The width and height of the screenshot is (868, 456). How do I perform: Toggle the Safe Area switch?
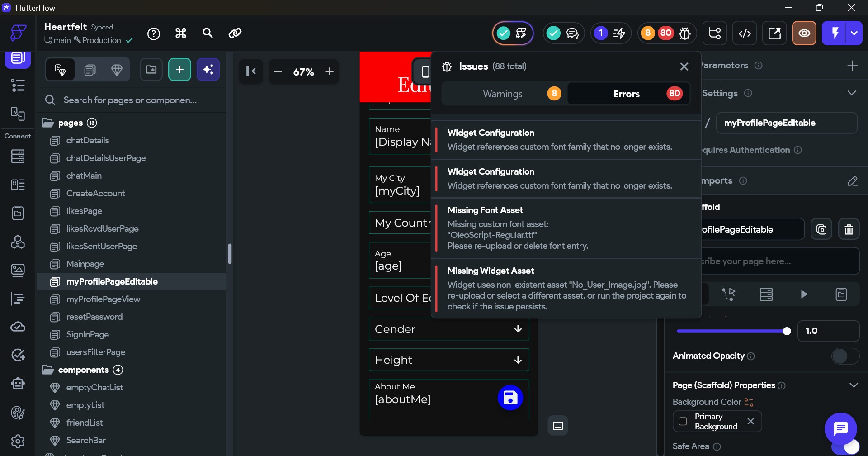[x=844, y=446]
